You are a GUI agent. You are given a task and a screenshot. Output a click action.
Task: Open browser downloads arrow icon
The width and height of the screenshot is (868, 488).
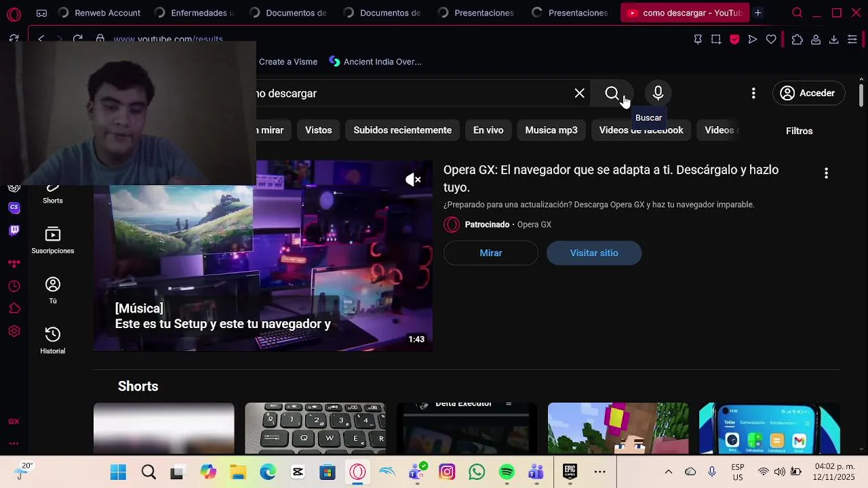834,39
